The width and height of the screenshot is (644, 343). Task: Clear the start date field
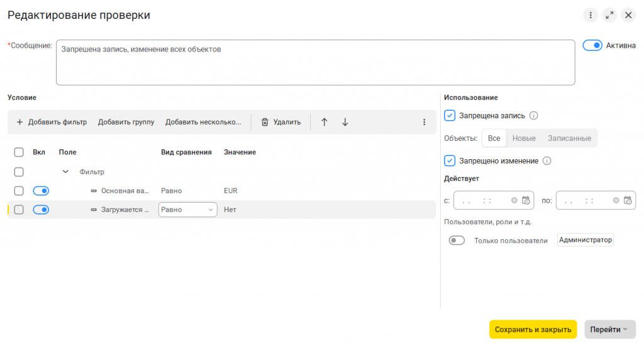pyautogui.click(x=514, y=201)
